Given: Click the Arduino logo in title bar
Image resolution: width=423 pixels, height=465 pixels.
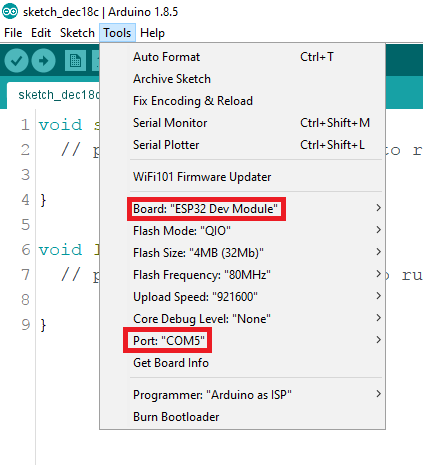Looking at the screenshot, I should point(10,12).
